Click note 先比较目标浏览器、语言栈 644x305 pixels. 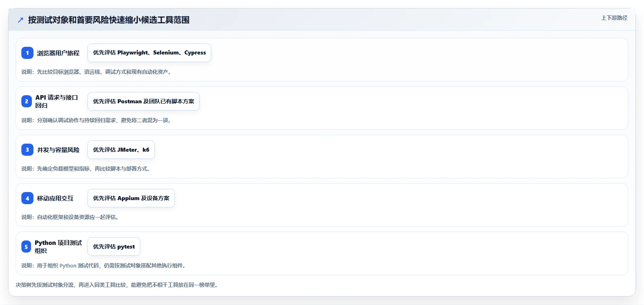pyautogui.click(x=97, y=72)
